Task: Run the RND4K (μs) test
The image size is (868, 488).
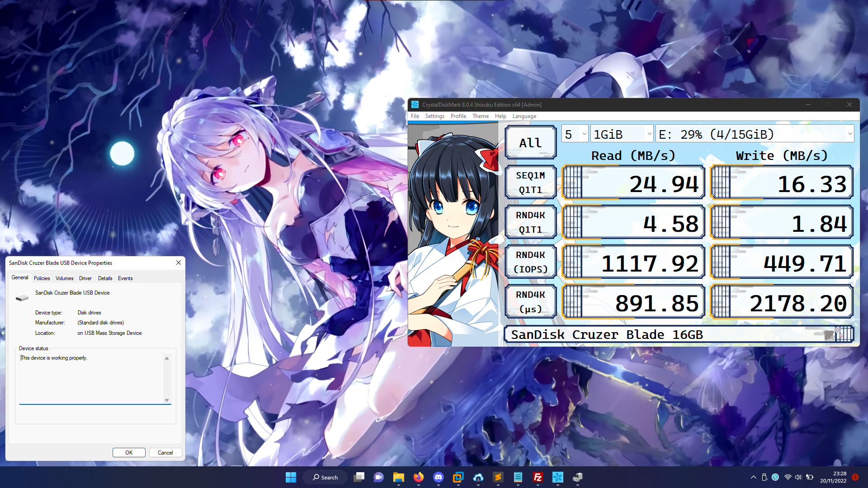Action: click(530, 301)
